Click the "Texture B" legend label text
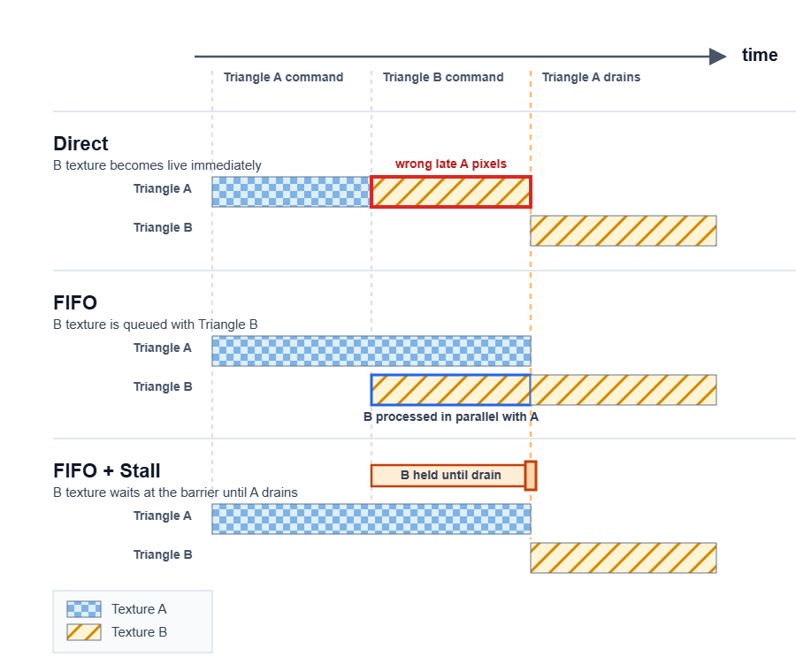796x672 pixels. 139,632
